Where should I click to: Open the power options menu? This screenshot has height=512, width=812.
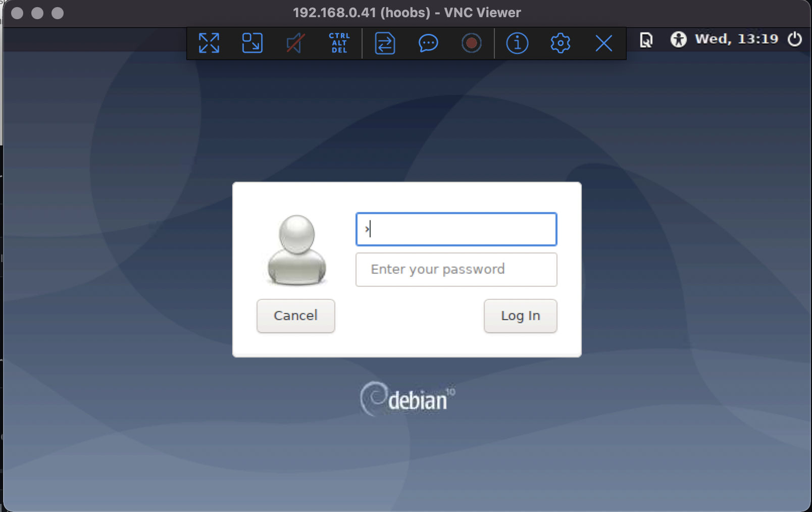795,39
